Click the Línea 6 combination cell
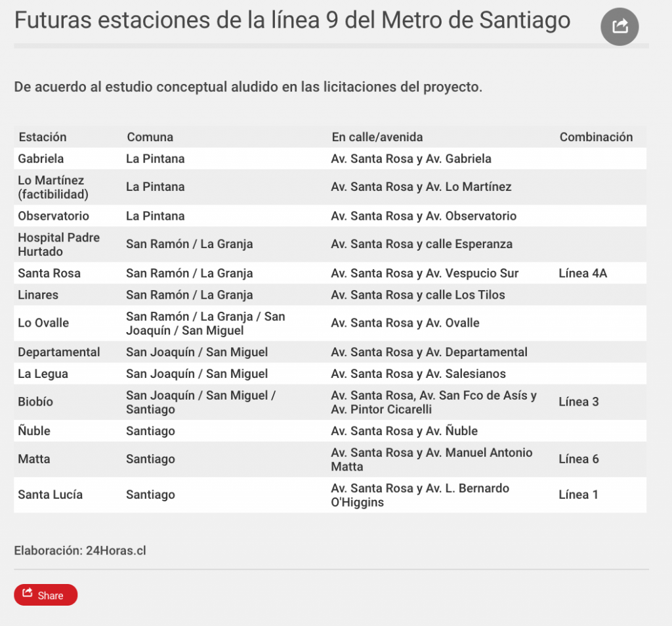672x626 pixels. (579, 459)
